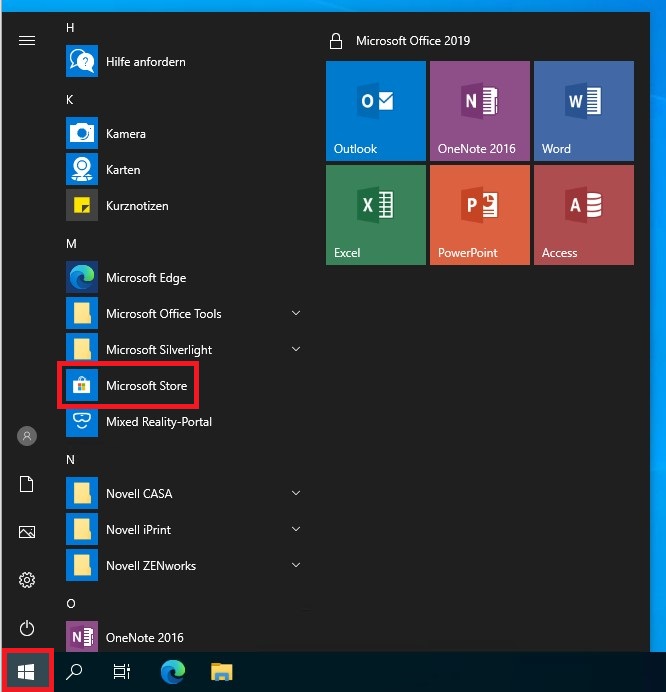Click the Windows Start button in taskbar
Screen dimensions: 666x692
(27, 672)
